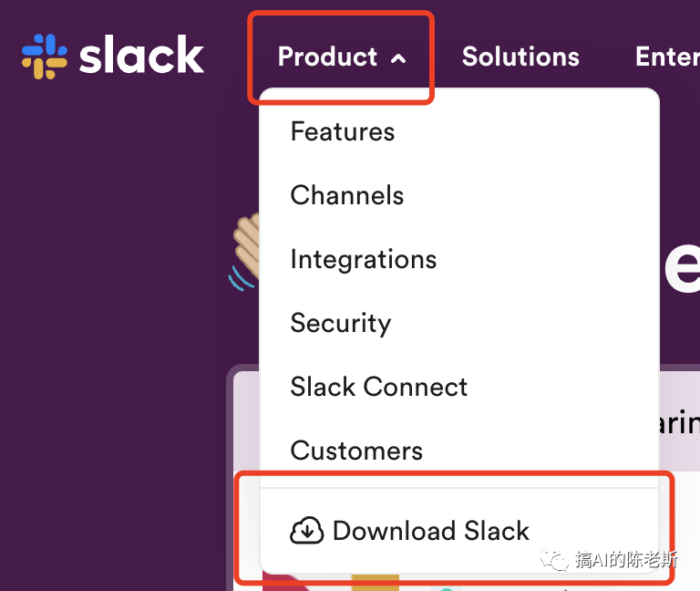This screenshot has width=700, height=591.
Task: Select Customers from the Product menu
Action: pos(356,451)
